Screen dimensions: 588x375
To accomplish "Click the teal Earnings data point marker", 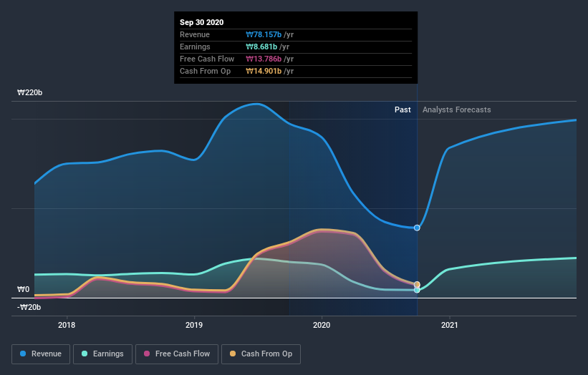I will pyautogui.click(x=417, y=290).
